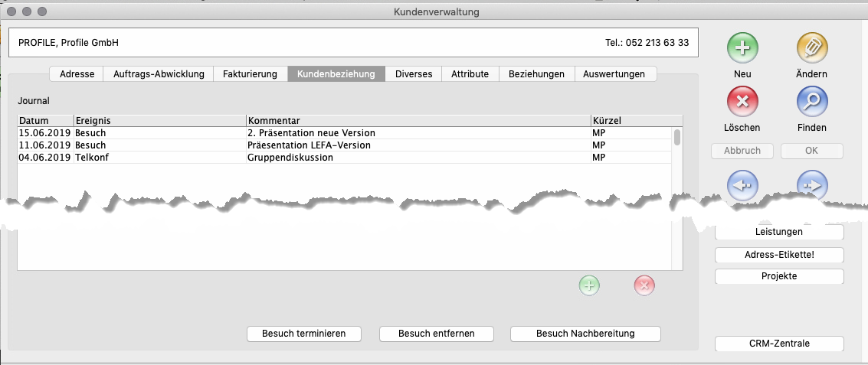Viewport: 868px width, 365px height.
Task: Click the Besuch entfernen button
Action: [437, 334]
